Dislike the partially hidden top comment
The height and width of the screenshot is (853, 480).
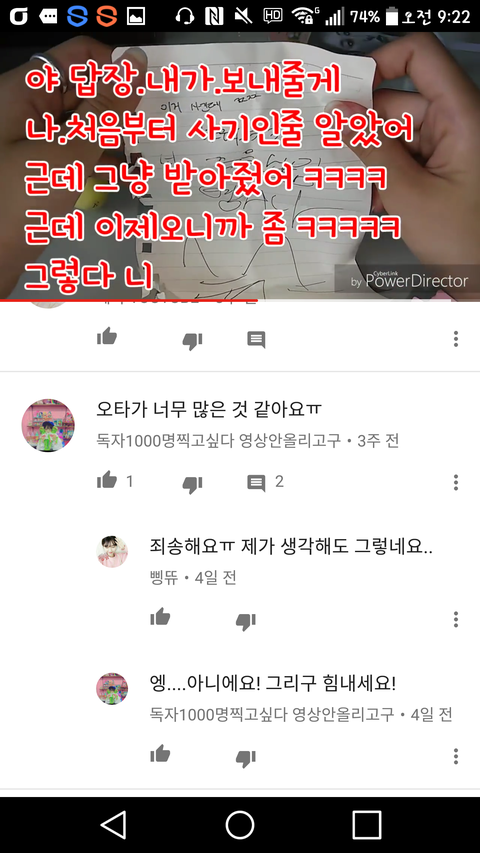(x=192, y=341)
